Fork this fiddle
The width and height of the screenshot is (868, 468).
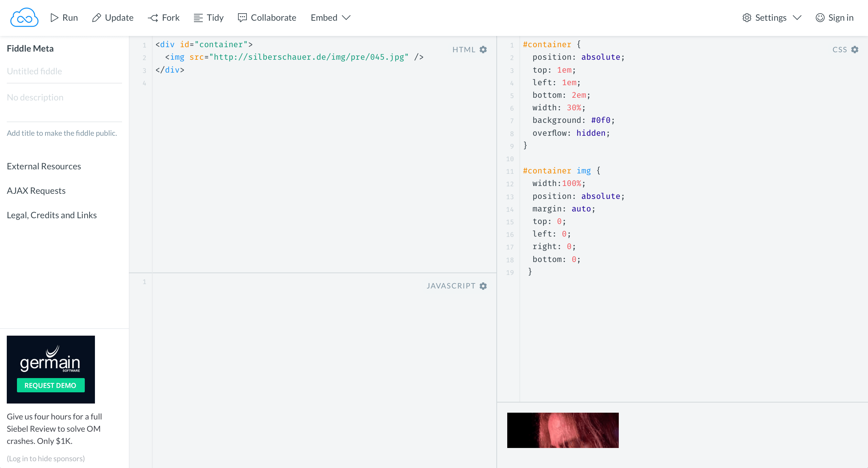click(163, 17)
